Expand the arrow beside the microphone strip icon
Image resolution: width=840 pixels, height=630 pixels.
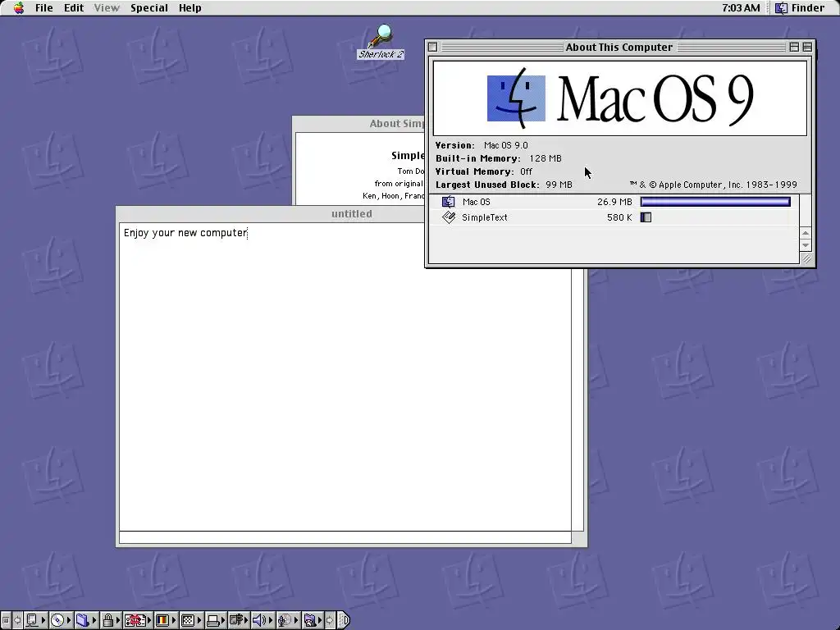coord(295,620)
